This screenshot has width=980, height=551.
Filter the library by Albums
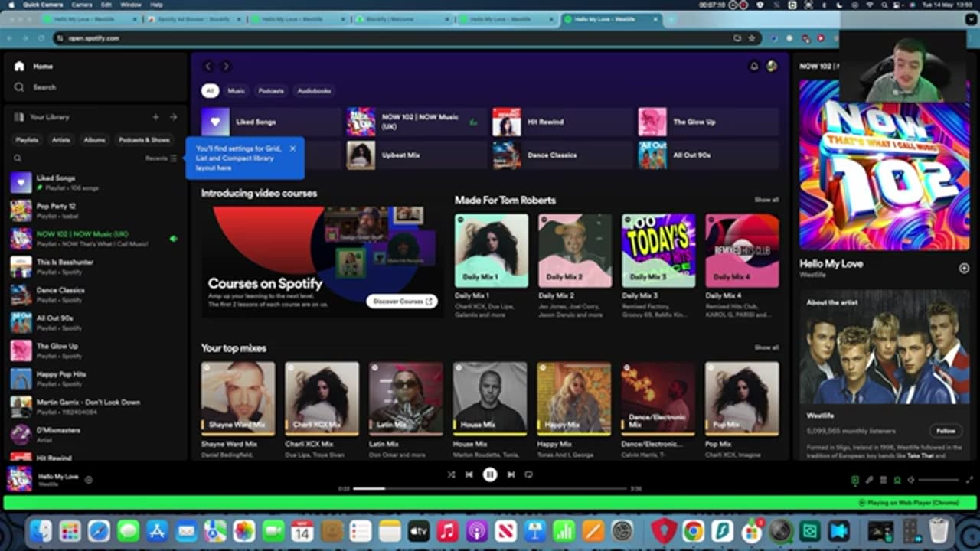click(94, 140)
